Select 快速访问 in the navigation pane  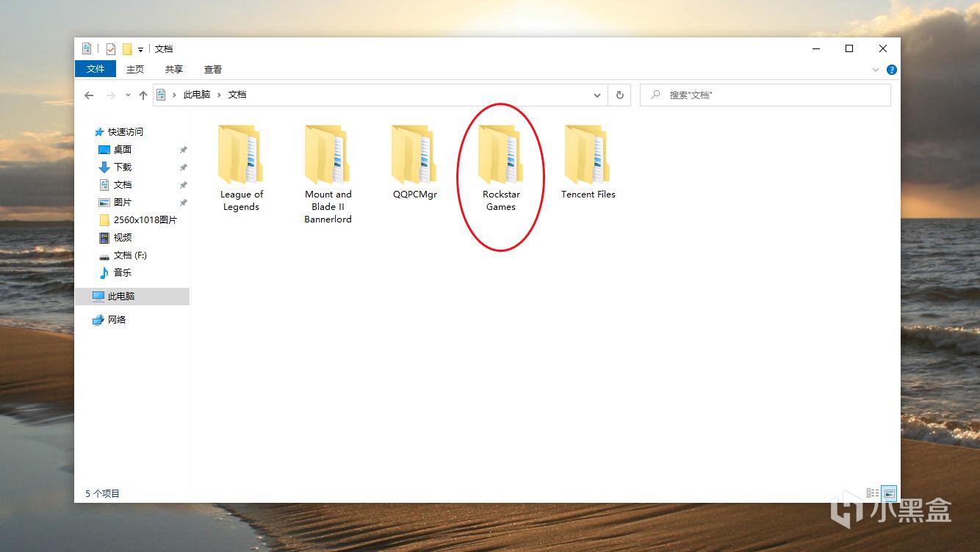click(x=125, y=132)
